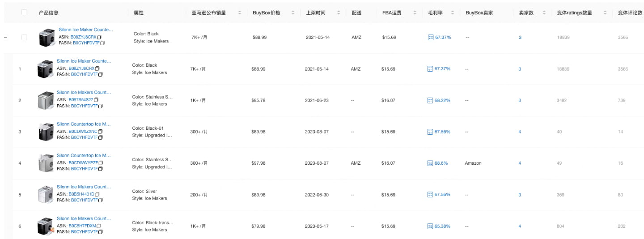Click 68.6% gross margin value
The height and width of the screenshot is (239, 644).
click(441, 163)
